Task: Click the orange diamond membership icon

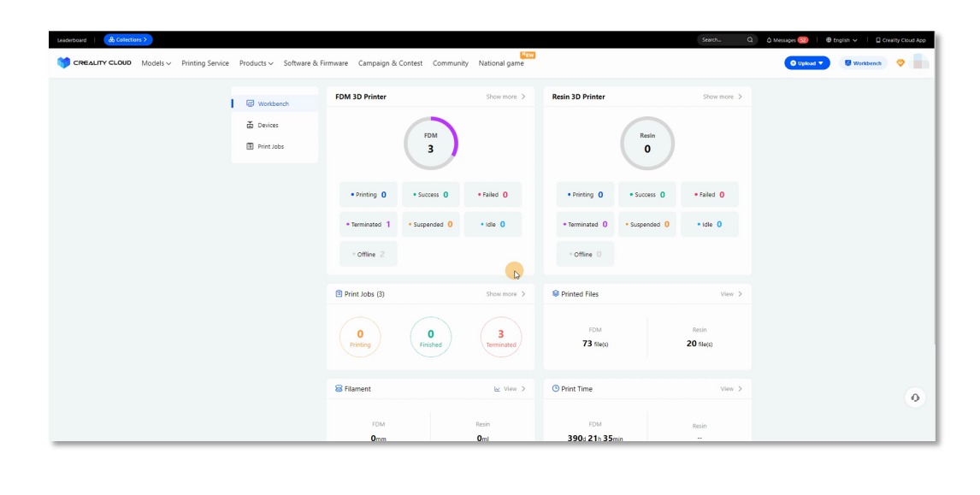Action: coord(900,63)
